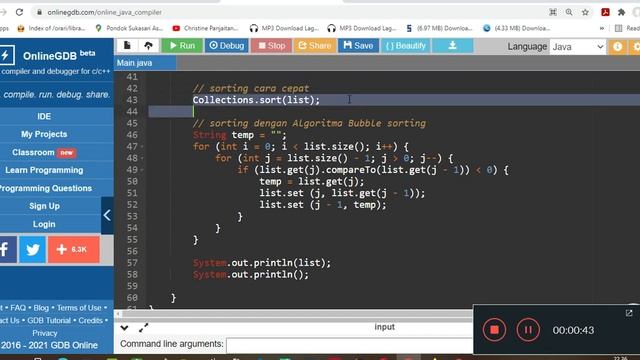Click the orange info icon
This screenshot has height=360, width=640.
[618, 47]
